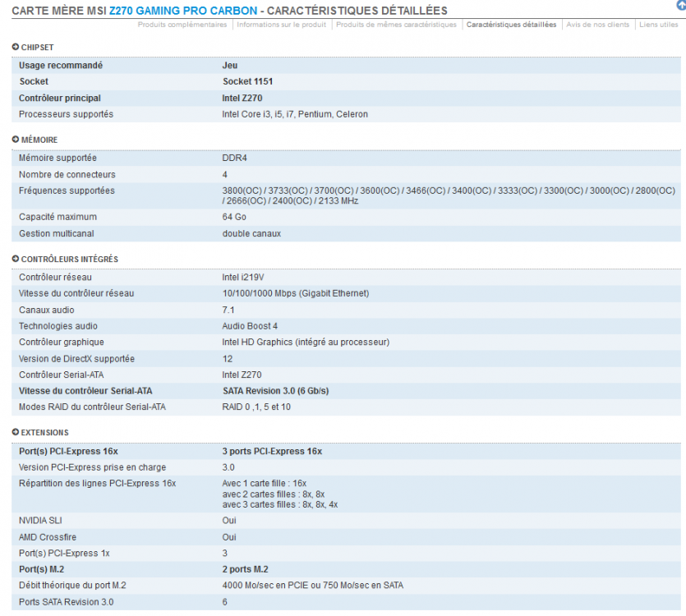Click the scroll-to-top arrow icon
Image resolution: width=686 pixels, height=616 pixels.
[682, 4]
